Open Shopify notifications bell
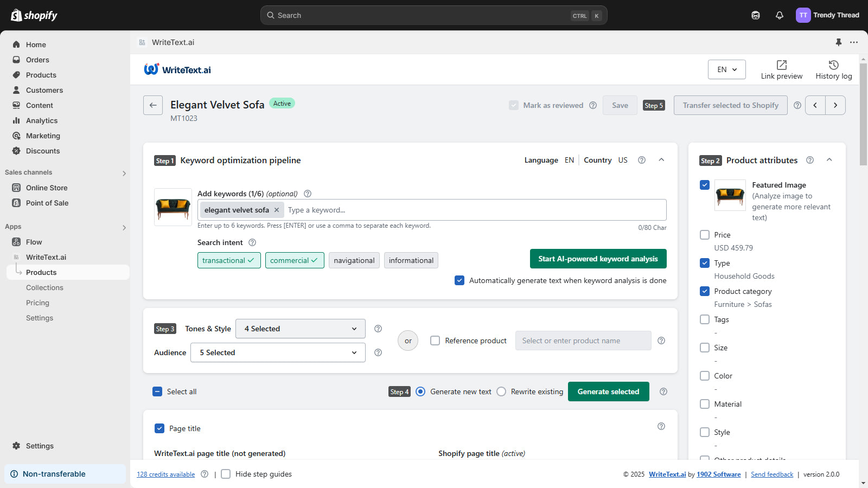This screenshot has height=488, width=868. coord(779,15)
